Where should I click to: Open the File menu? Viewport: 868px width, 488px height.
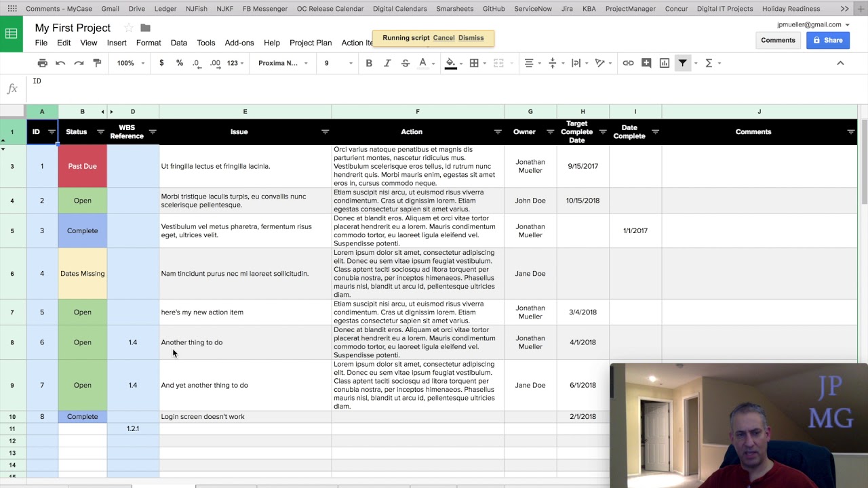pyautogui.click(x=41, y=43)
